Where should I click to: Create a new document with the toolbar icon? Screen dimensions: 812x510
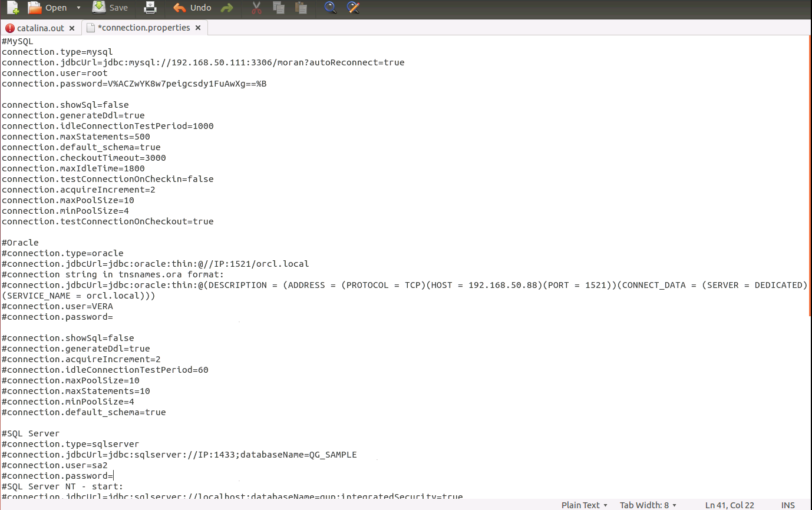(x=12, y=8)
